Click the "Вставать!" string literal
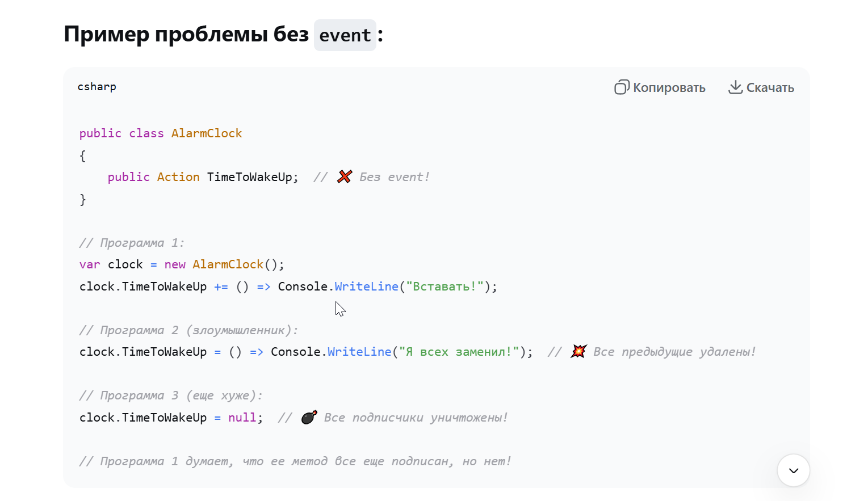868x501 pixels. 445,287
